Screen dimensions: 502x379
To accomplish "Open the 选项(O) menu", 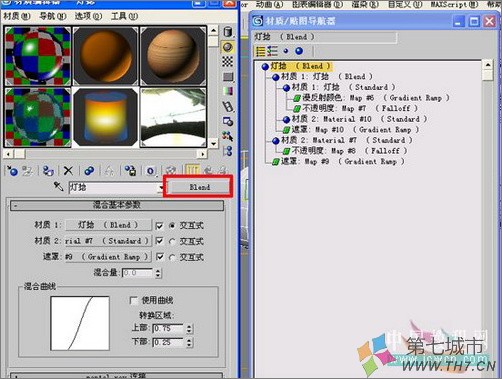I will coord(88,16).
